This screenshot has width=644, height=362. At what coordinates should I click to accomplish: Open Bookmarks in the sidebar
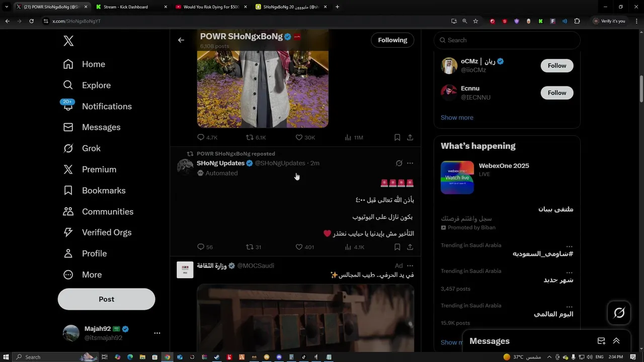[94, 191]
